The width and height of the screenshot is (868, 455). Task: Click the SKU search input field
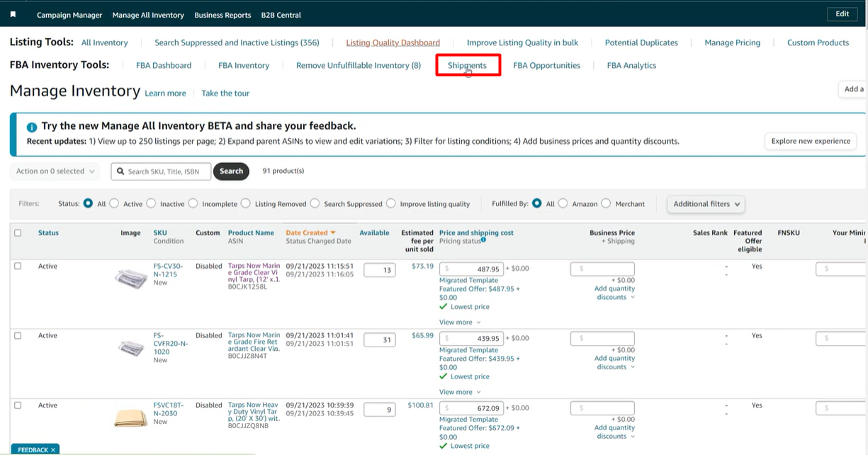[x=161, y=172]
